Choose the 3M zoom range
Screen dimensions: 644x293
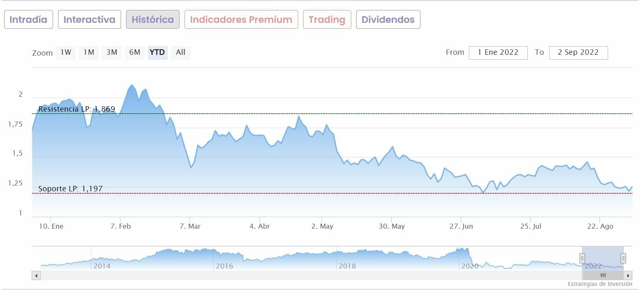[x=112, y=52]
